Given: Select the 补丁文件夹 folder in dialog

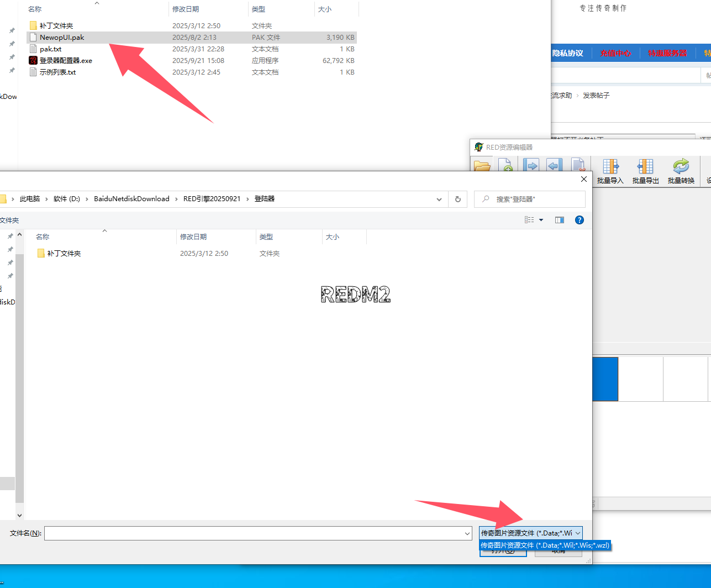Looking at the screenshot, I should click(64, 254).
